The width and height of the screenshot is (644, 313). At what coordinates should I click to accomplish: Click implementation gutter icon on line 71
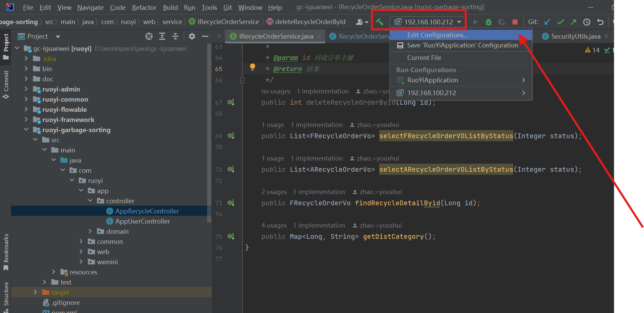click(x=231, y=169)
